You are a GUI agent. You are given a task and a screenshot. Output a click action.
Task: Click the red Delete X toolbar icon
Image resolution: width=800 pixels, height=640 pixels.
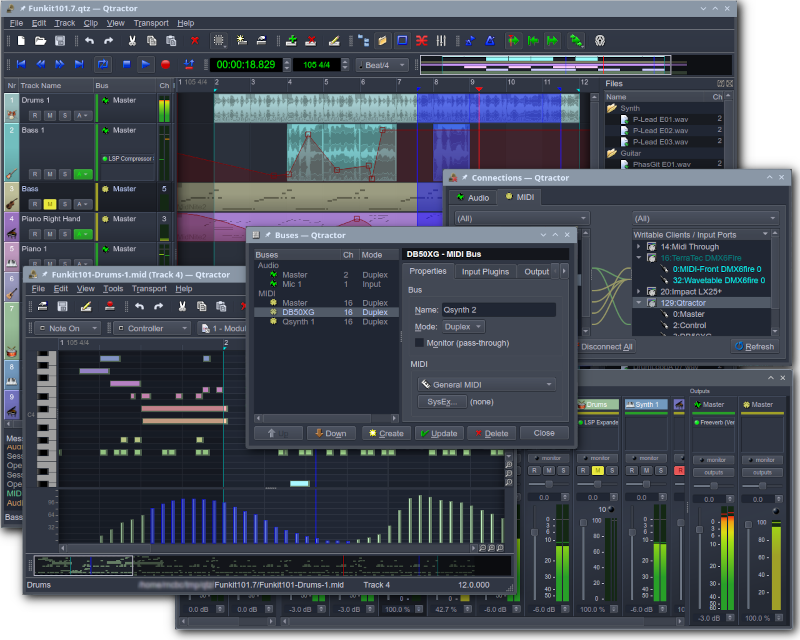[x=194, y=41]
